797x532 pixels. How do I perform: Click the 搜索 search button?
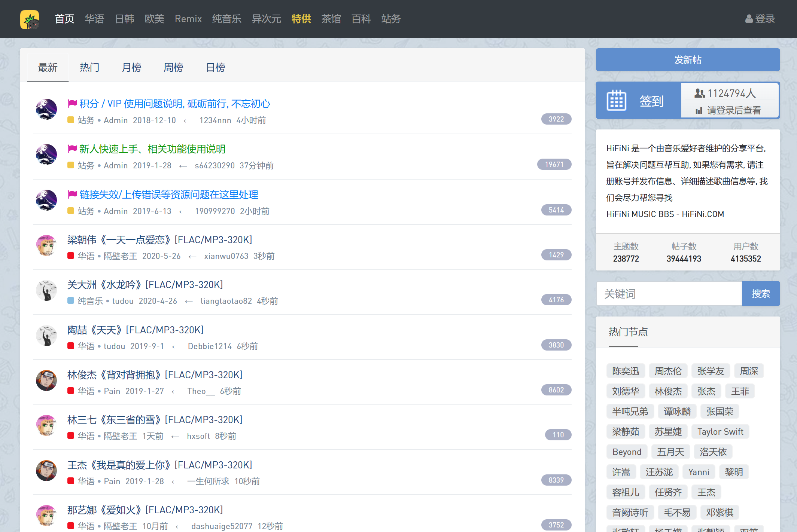(761, 294)
